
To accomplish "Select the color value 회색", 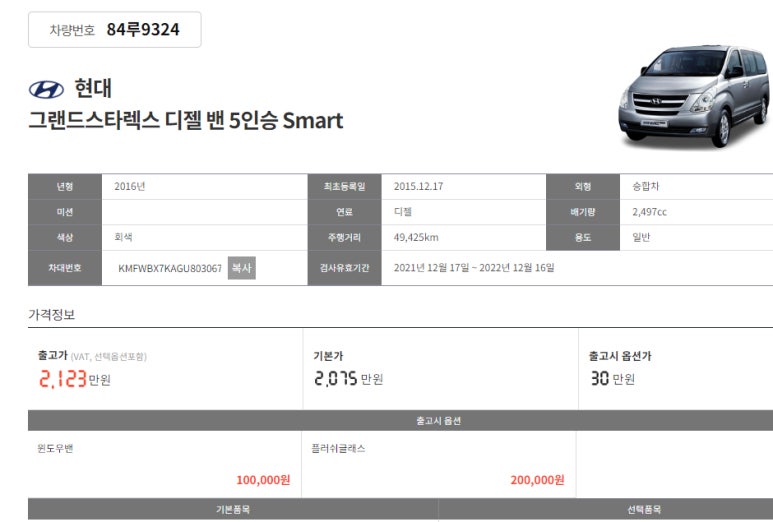I will coord(123,237).
